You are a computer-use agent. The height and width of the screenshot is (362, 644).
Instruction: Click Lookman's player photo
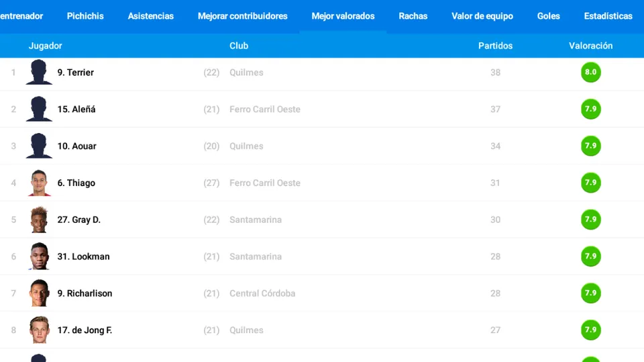click(40, 257)
